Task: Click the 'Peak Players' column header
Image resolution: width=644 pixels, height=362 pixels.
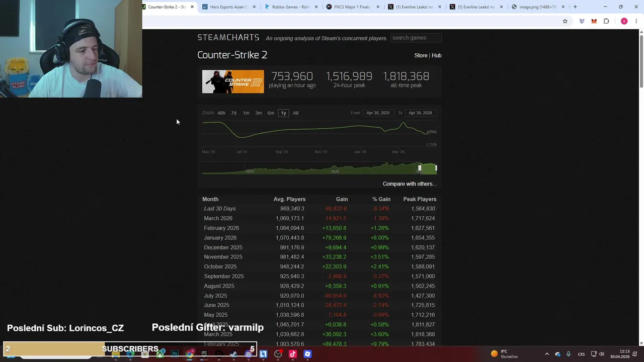Action: point(420,200)
